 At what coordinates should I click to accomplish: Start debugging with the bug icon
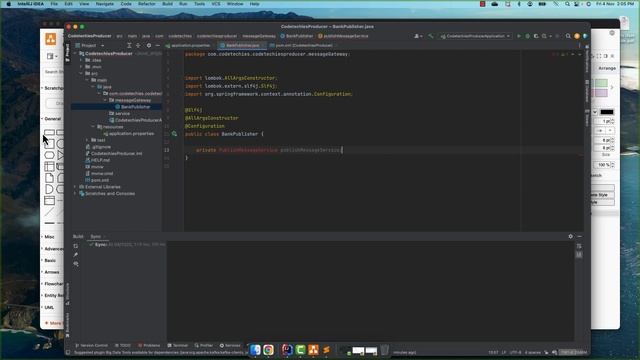click(x=527, y=36)
